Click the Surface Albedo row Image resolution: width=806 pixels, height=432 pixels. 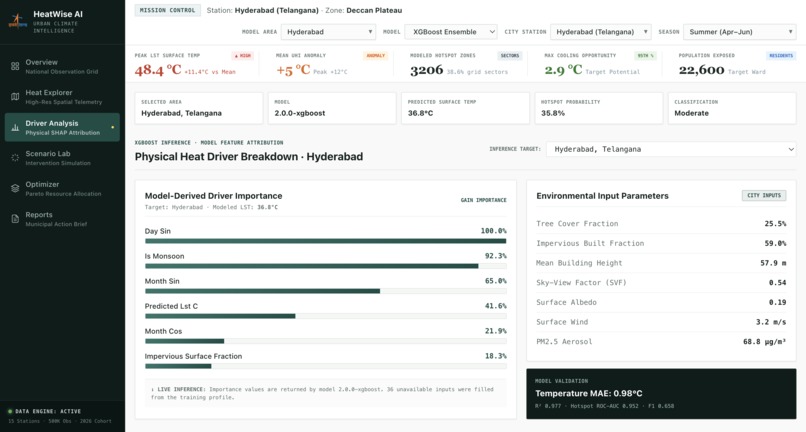[x=661, y=302]
